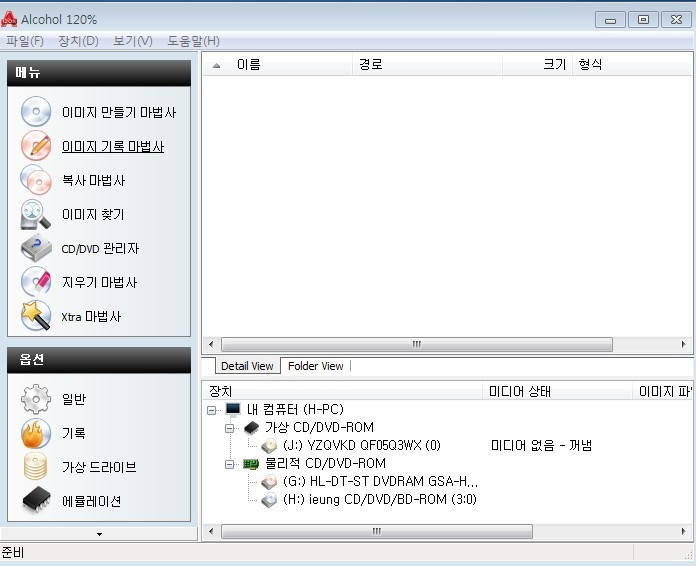Click the 장치 column header in device list
The width and height of the screenshot is (696, 566).
(343, 391)
